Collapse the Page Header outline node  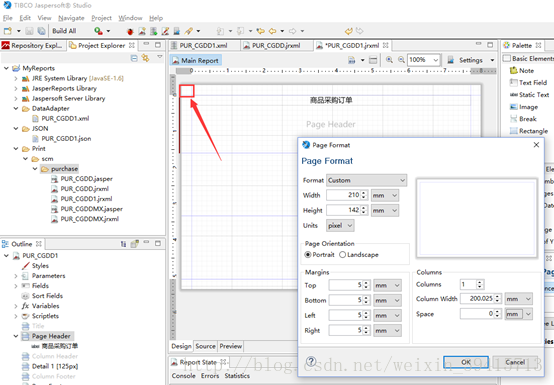[16, 336]
